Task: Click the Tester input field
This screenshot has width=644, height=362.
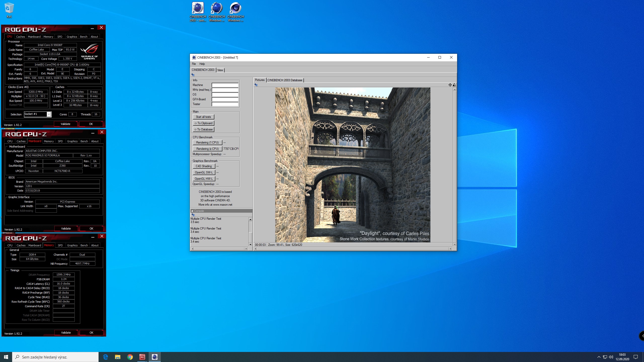Action: click(225, 104)
